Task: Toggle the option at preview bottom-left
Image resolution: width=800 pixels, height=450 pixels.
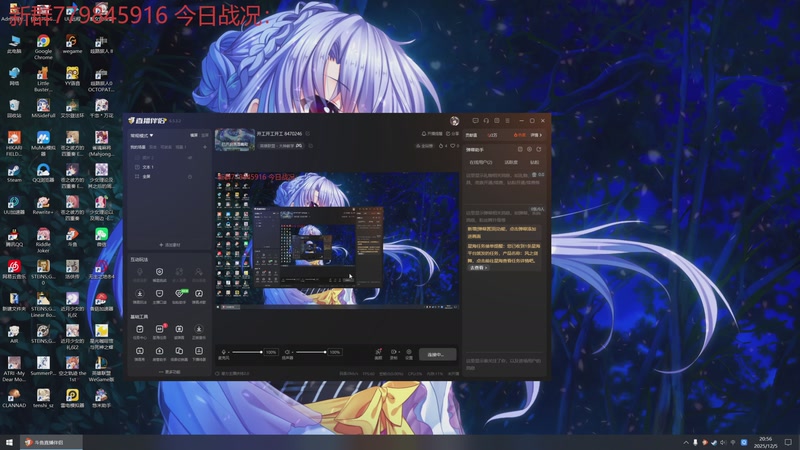Action: (217, 373)
